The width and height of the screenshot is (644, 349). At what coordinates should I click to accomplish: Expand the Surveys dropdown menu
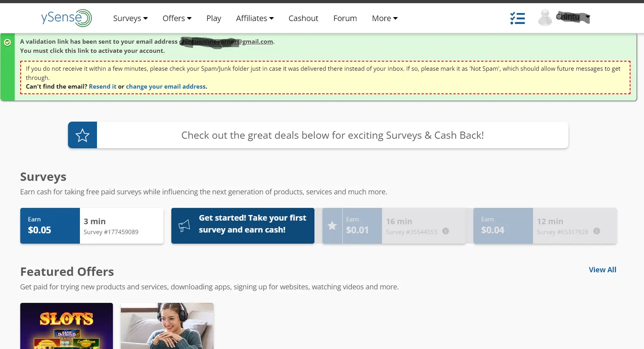click(130, 18)
